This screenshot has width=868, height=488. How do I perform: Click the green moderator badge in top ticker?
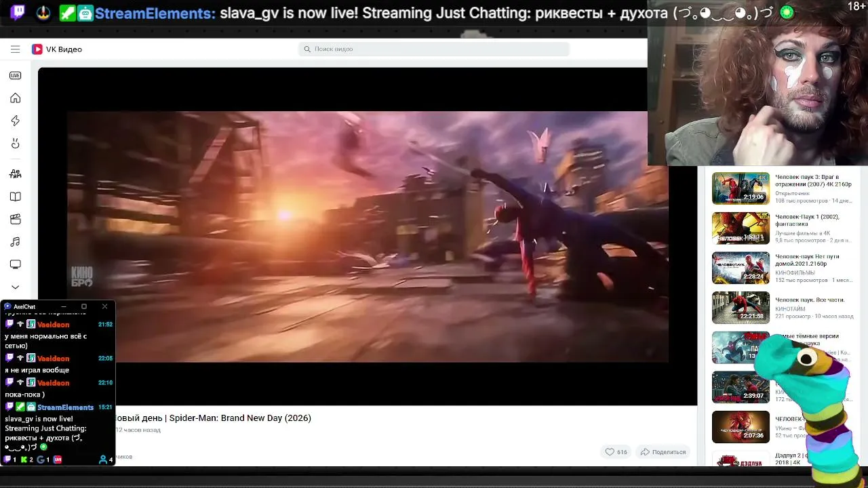coord(67,13)
